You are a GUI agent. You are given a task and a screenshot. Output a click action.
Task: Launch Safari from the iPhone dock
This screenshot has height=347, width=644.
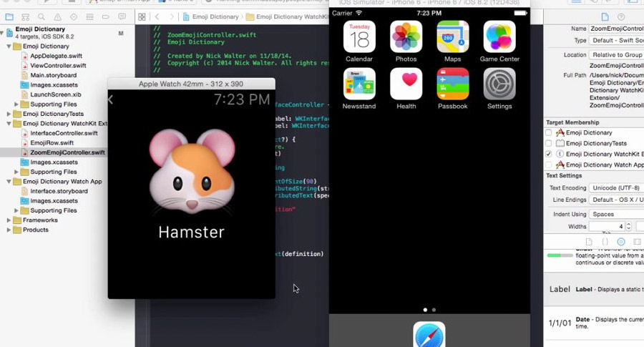[429, 335]
